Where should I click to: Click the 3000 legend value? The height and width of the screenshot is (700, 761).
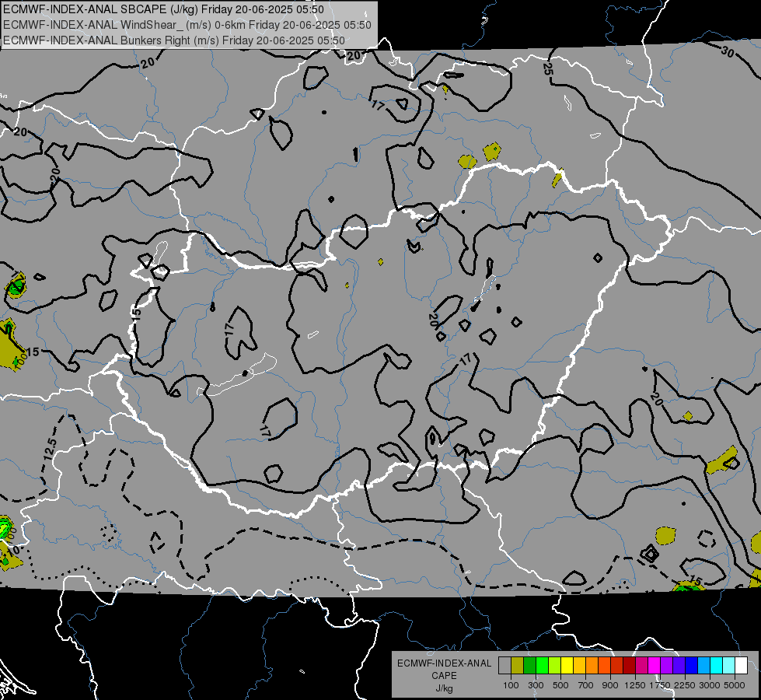pos(709,685)
